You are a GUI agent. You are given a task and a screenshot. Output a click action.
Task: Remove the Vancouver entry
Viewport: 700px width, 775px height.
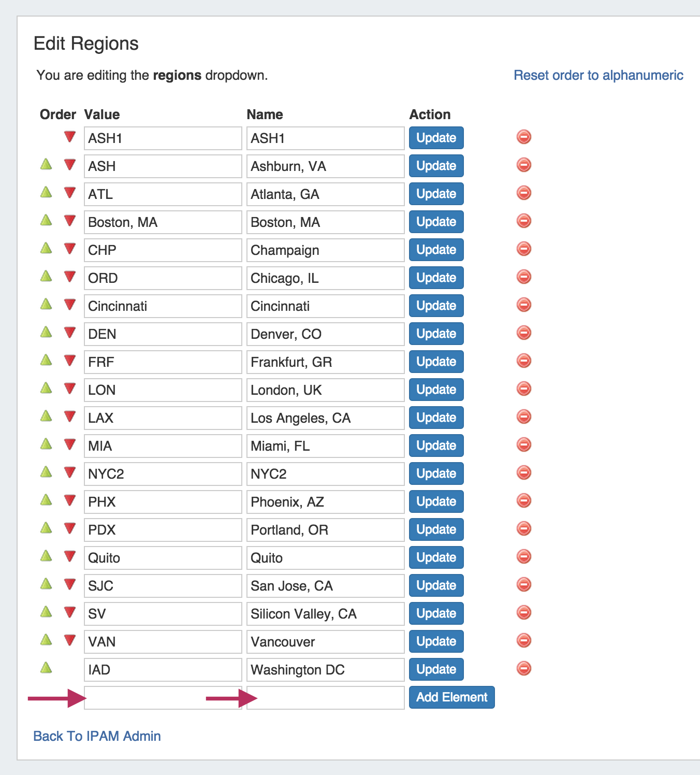tap(524, 641)
